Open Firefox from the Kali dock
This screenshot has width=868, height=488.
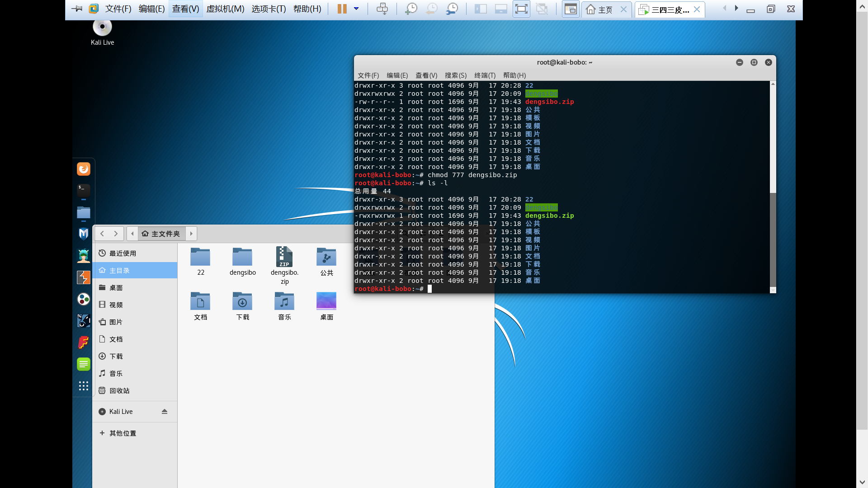[84, 169]
